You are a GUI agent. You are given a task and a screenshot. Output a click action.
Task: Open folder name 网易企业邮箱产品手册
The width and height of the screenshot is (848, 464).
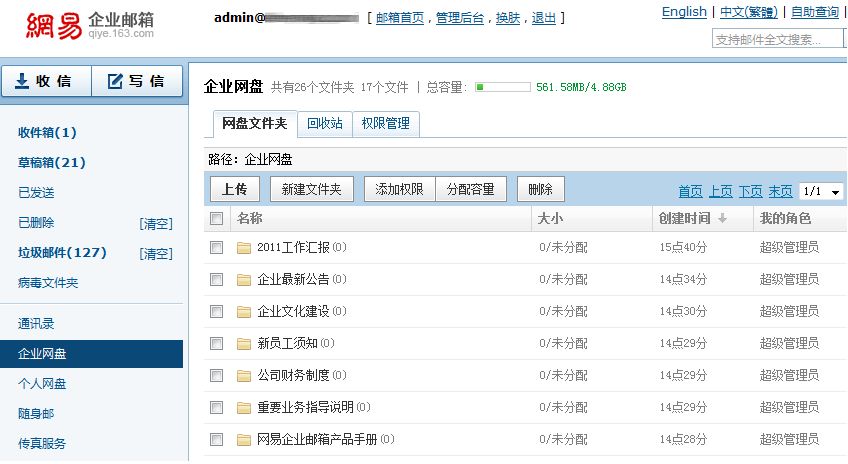317,439
